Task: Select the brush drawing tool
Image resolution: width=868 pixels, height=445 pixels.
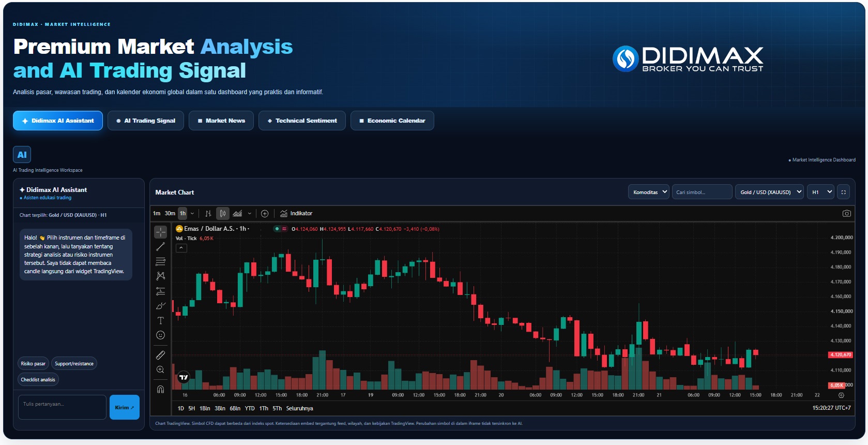Action: tap(160, 306)
